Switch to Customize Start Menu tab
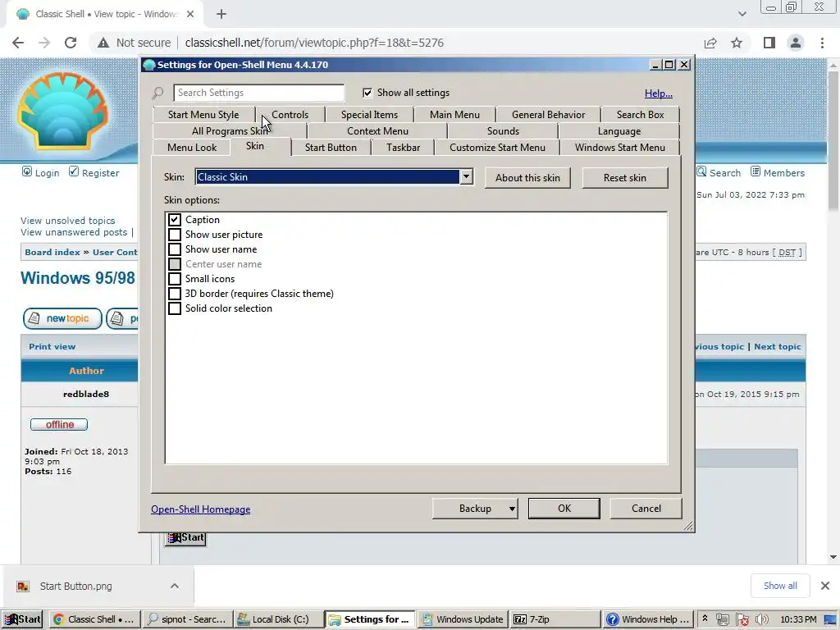The width and height of the screenshot is (840, 630). point(498,148)
